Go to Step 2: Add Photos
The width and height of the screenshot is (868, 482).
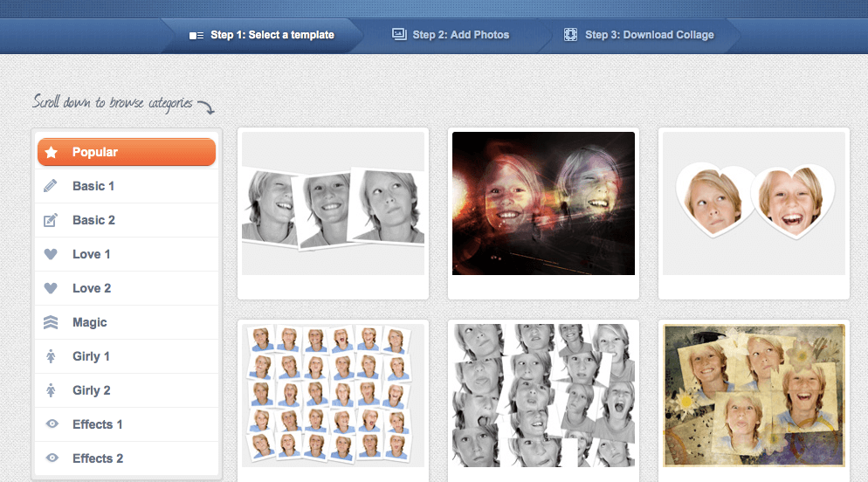451,35
